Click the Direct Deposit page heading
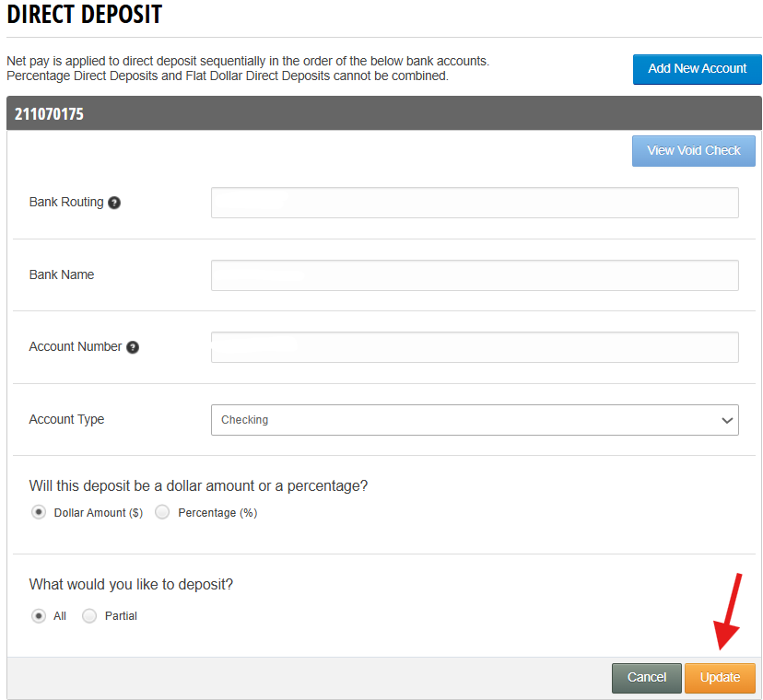Viewport: 763px width, 700px height. [x=85, y=15]
